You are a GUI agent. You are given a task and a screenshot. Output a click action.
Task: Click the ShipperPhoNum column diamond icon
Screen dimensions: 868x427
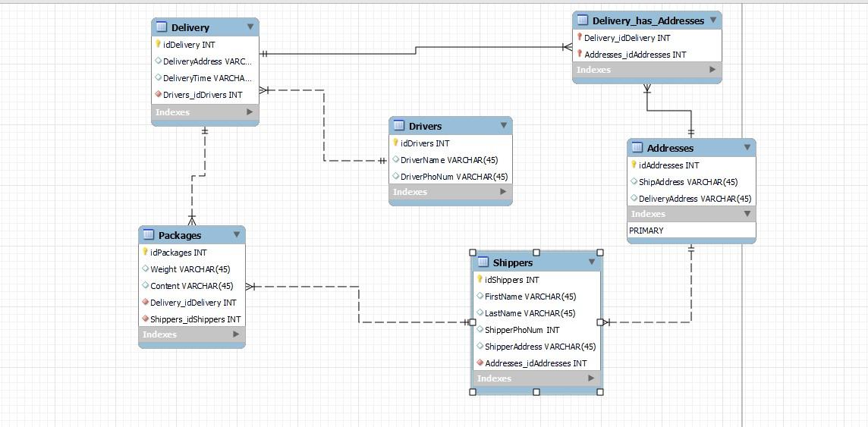click(x=480, y=330)
